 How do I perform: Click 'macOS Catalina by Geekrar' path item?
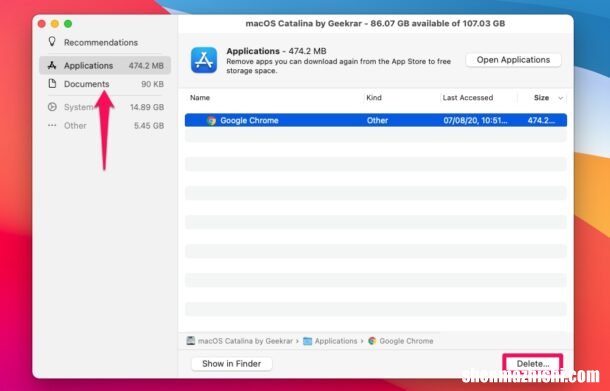pos(245,341)
